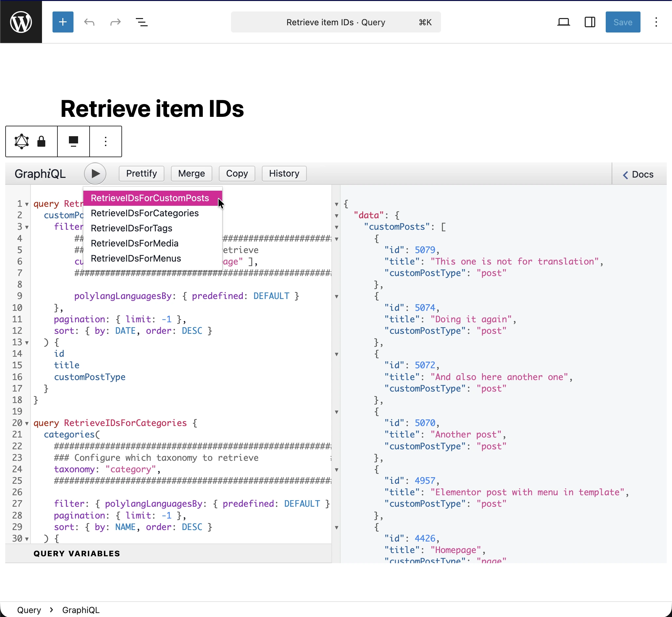Open the device preview icon

click(x=564, y=22)
